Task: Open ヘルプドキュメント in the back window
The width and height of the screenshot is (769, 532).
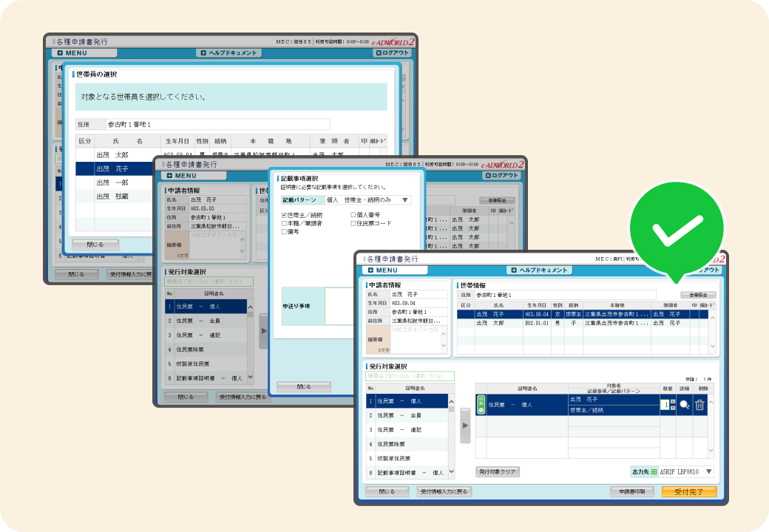Action: pyautogui.click(x=229, y=52)
